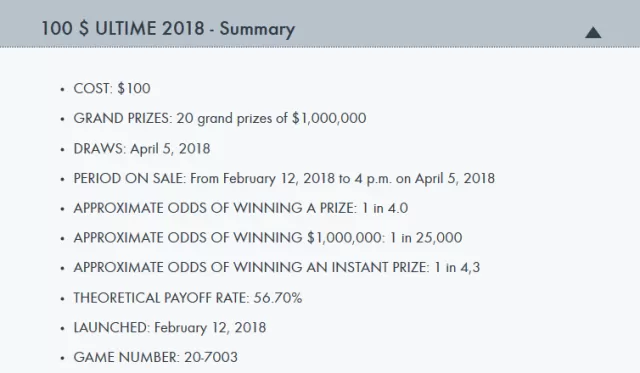Click the LAUNCHED: February 12, 2018 entry
Viewport: 640px width, 373px height.
click(170, 328)
